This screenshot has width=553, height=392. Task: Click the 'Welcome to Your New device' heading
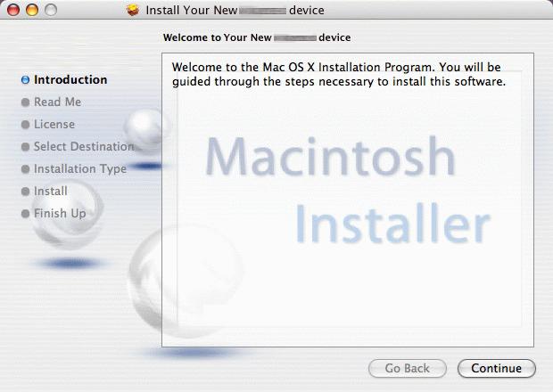(x=257, y=37)
